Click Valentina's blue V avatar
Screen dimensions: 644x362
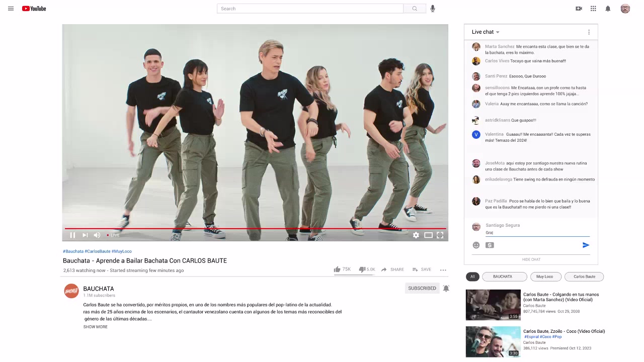pos(476,135)
